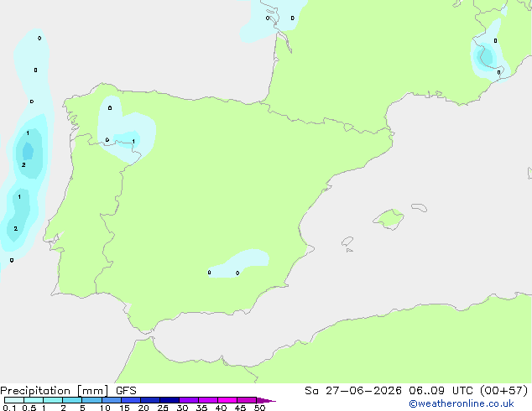This screenshot has height=411, width=532.
Task: Click the legend label "25"
Action: 163,408
